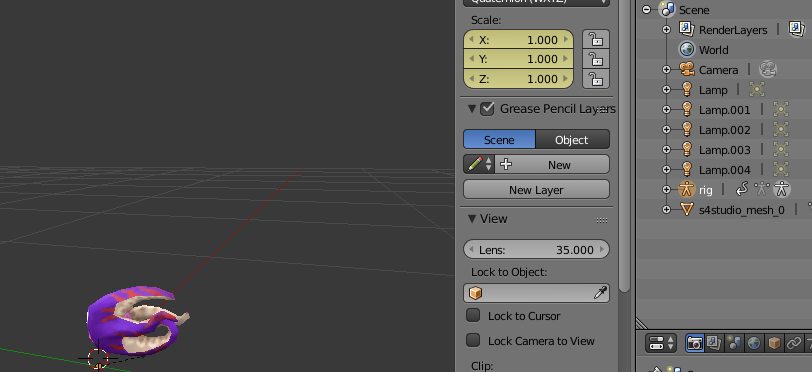Screen dimensions: 812x372
Task: Click the dotted armature data icon beside rig
Action: (x=761, y=190)
